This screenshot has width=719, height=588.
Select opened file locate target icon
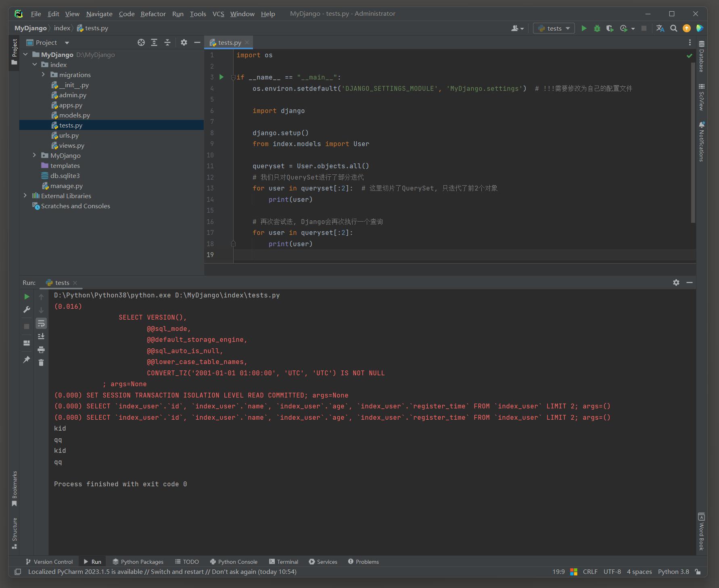(141, 42)
